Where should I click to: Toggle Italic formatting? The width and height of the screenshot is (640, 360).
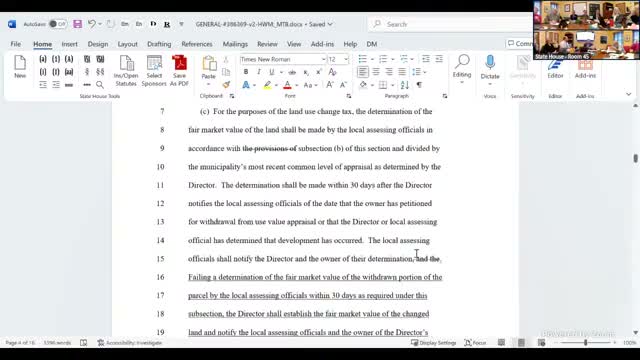259,72
